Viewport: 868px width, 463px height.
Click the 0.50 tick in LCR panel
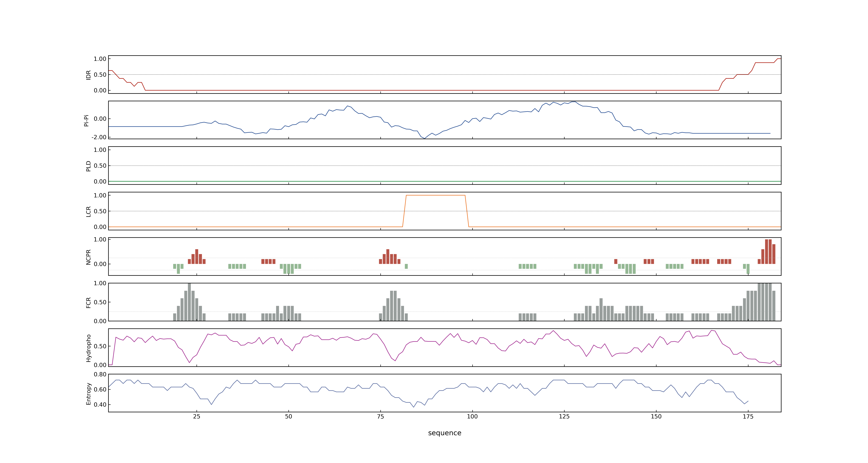click(x=100, y=211)
